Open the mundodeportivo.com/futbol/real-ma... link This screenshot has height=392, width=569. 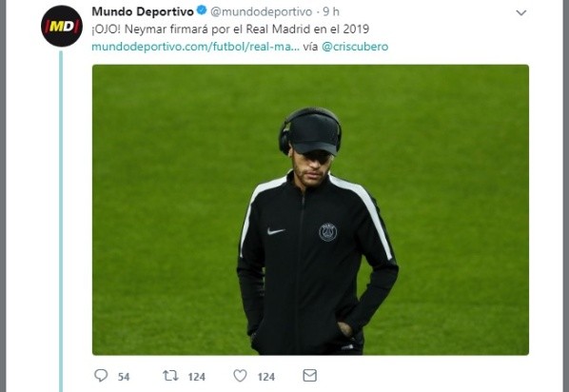[x=196, y=47]
